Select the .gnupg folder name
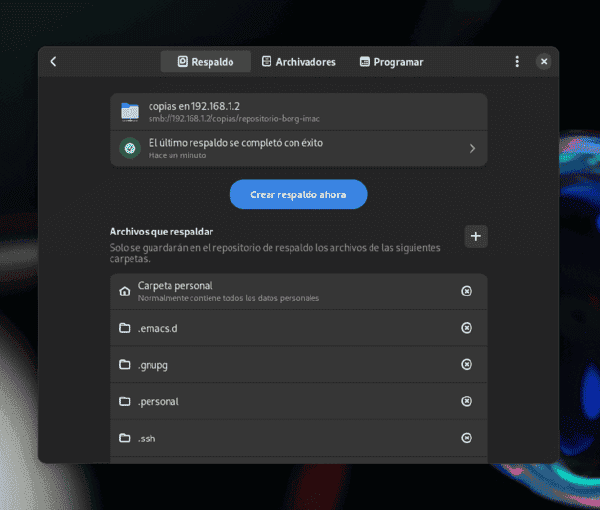The height and width of the screenshot is (510, 600). tap(153, 365)
